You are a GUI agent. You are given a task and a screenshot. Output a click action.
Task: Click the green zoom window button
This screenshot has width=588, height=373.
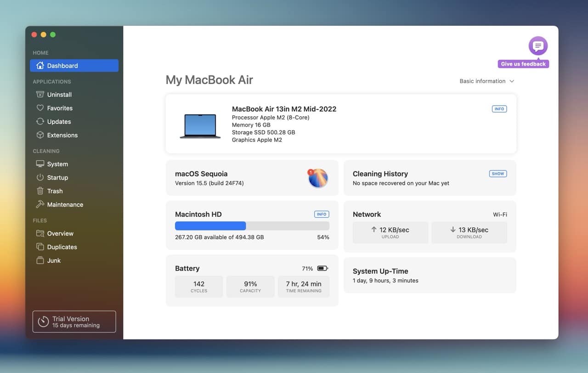53,34
